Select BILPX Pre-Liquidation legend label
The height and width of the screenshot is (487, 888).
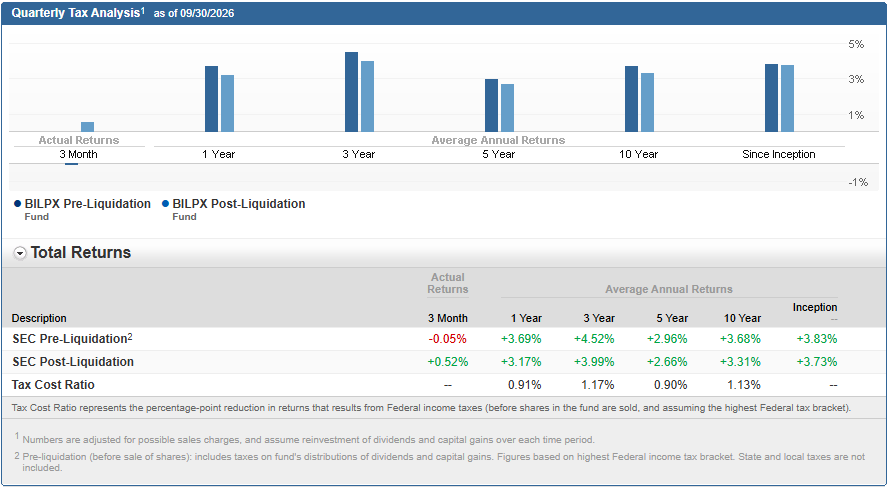(x=88, y=204)
